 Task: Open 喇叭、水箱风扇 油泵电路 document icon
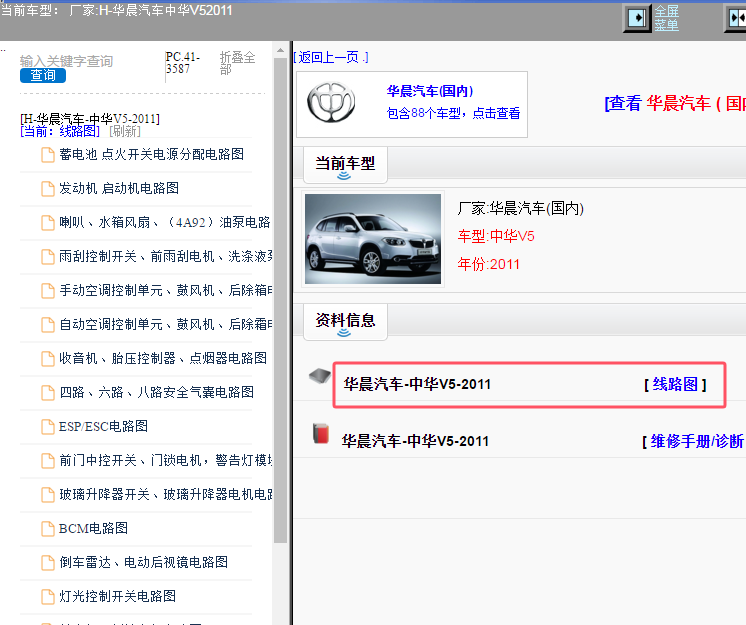48,223
